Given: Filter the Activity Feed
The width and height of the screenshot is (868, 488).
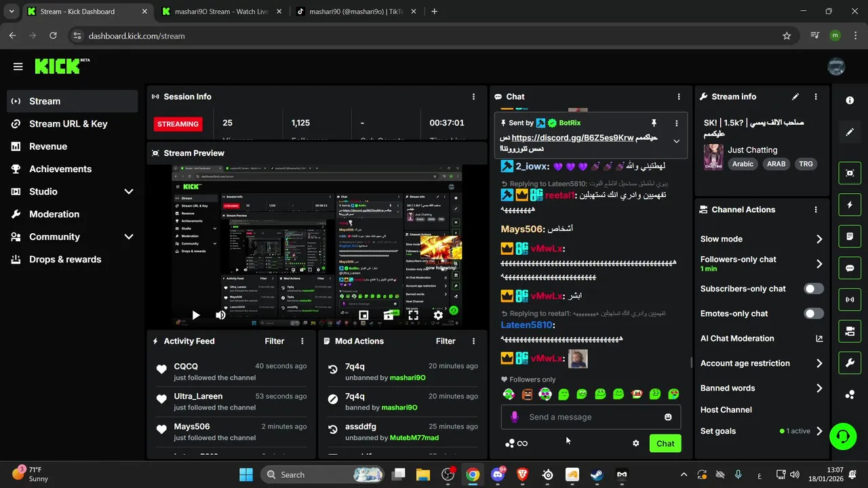Looking at the screenshot, I should pyautogui.click(x=274, y=341).
